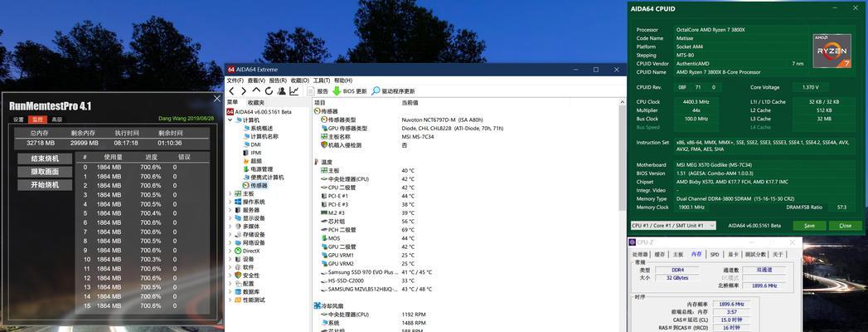Expand the 显示设备 tree node
This screenshot has height=332, width=868.
[x=230, y=217]
